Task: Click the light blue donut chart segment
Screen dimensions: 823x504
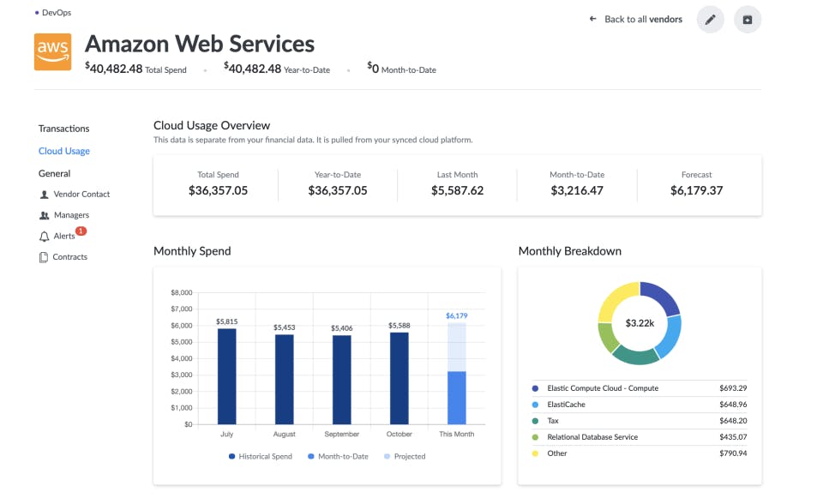Action: 670,338
